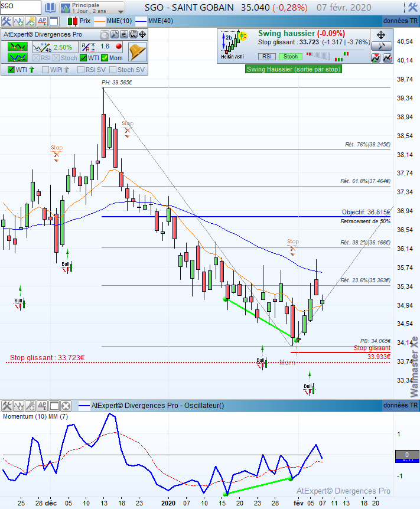The image size is (420, 509).
Task: Open the alert bell in Divergences panel
Action: [138, 52]
